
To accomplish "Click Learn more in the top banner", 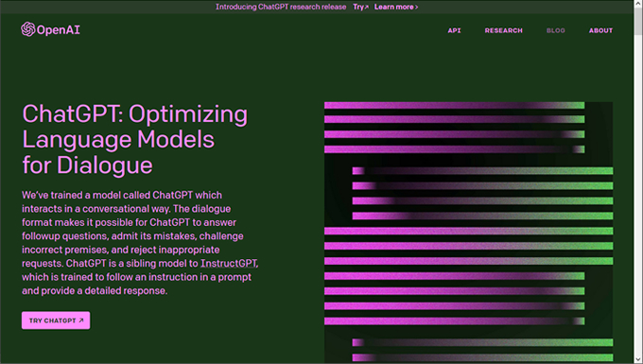I will click(396, 7).
